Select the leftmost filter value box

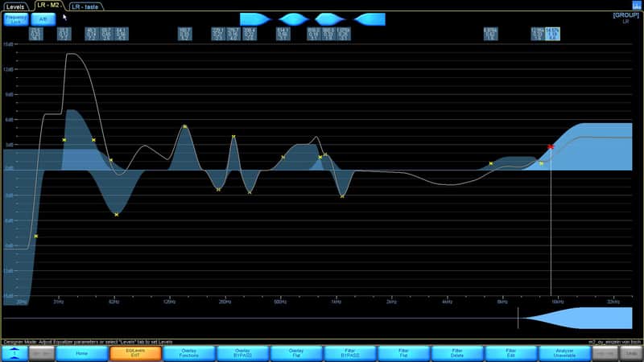point(36,34)
